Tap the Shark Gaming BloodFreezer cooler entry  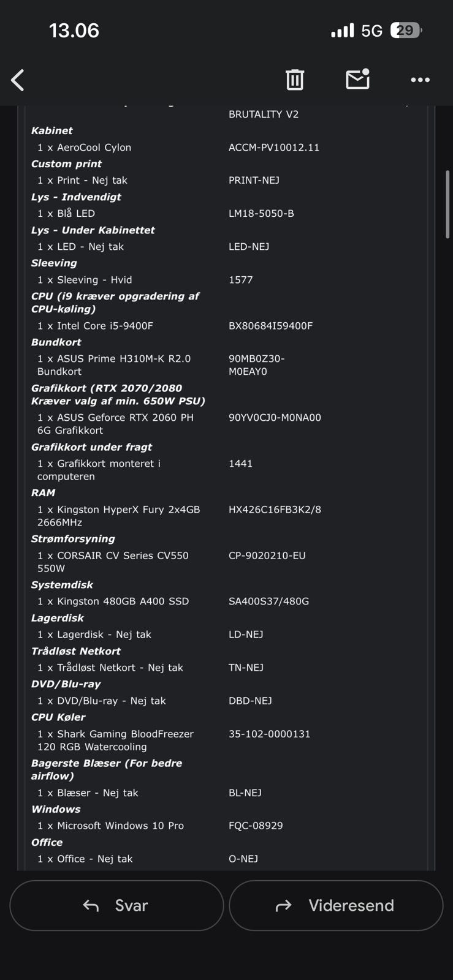pos(115,740)
